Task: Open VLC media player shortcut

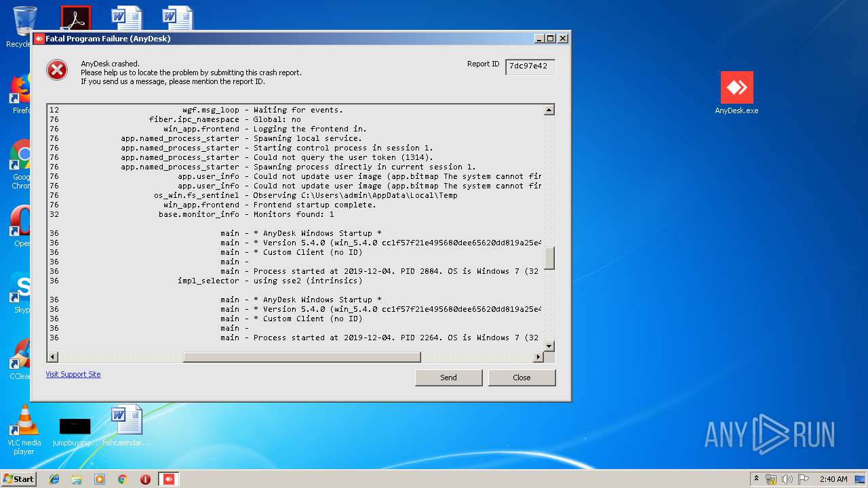Action: tap(24, 430)
